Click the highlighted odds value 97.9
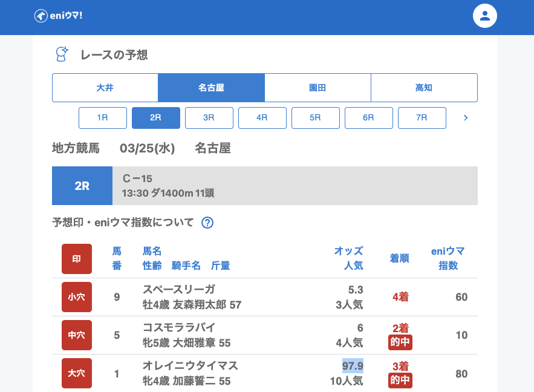 click(x=353, y=366)
